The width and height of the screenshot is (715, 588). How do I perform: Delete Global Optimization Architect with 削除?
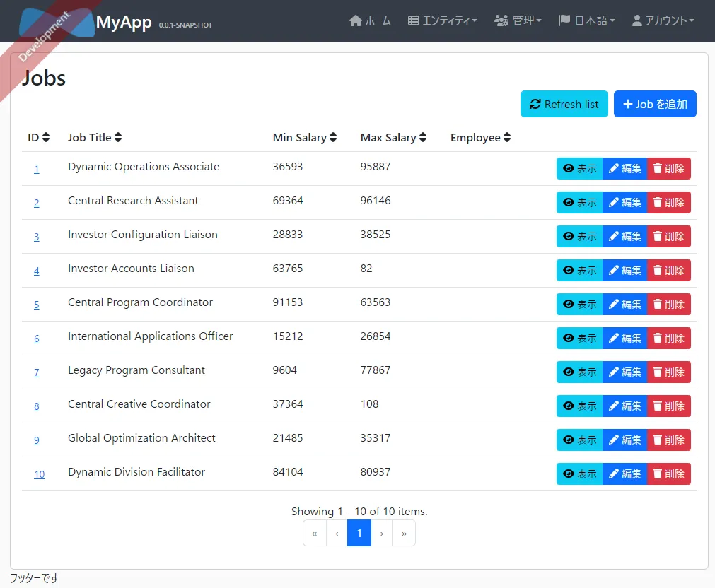pyautogui.click(x=669, y=440)
